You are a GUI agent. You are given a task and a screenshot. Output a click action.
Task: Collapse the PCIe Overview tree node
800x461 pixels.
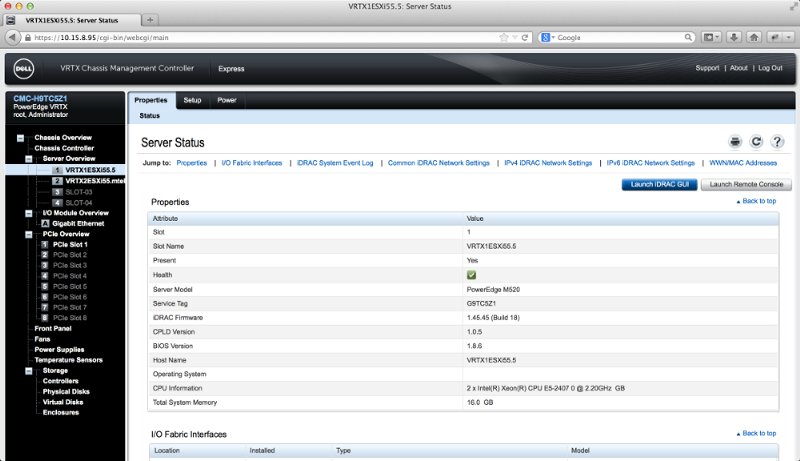(x=29, y=235)
